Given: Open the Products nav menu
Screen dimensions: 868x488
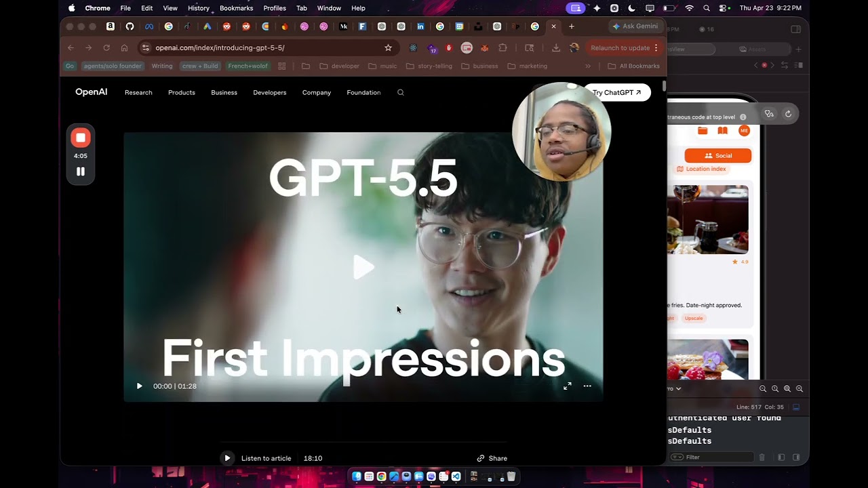Looking at the screenshot, I should coord(182,92).
